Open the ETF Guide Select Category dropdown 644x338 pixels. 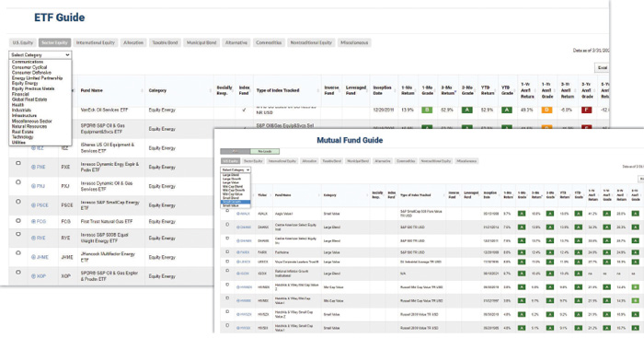coord(40,54)
